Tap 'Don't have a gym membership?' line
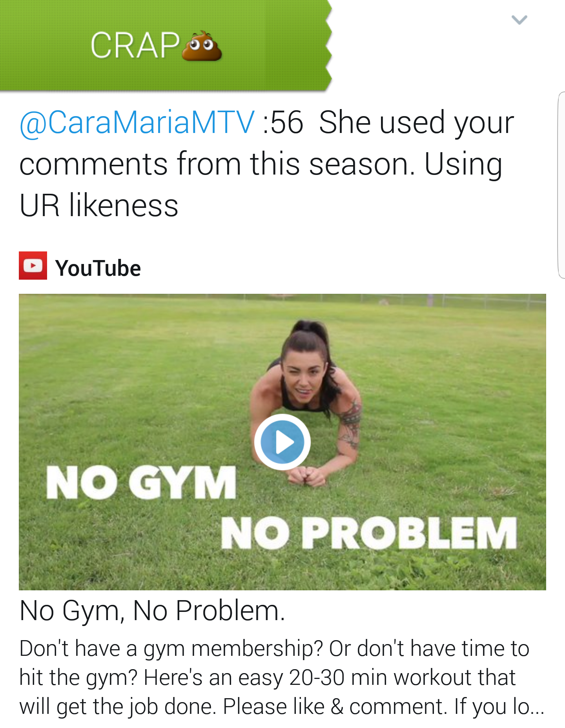The image size is (565, 728). click(x=171, y=649)
